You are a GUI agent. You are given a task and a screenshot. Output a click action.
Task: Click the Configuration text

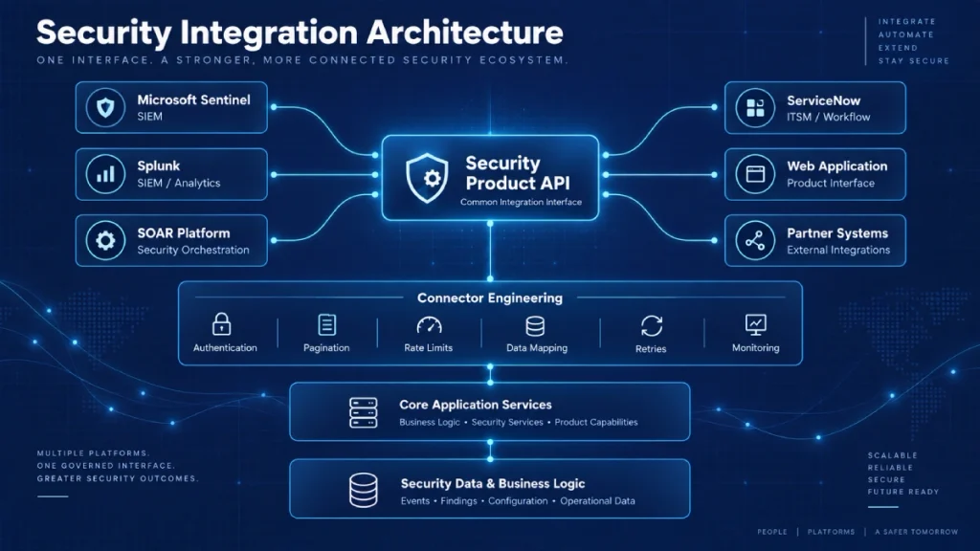[518, 501]
